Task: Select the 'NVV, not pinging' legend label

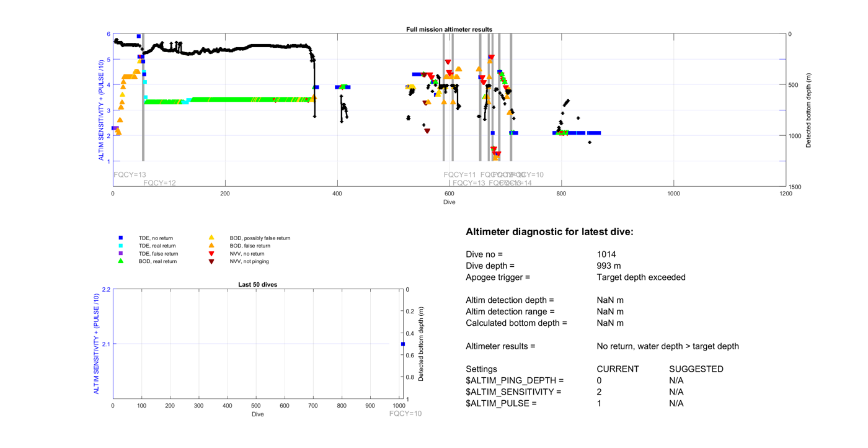Action: [250, 262]
